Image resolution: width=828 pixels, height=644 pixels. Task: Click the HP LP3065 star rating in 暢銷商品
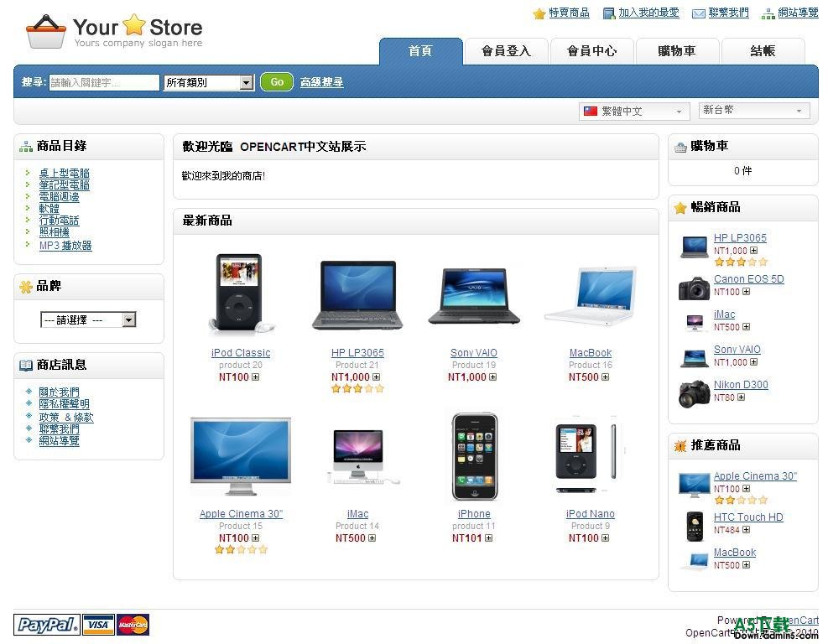point(741,262)
